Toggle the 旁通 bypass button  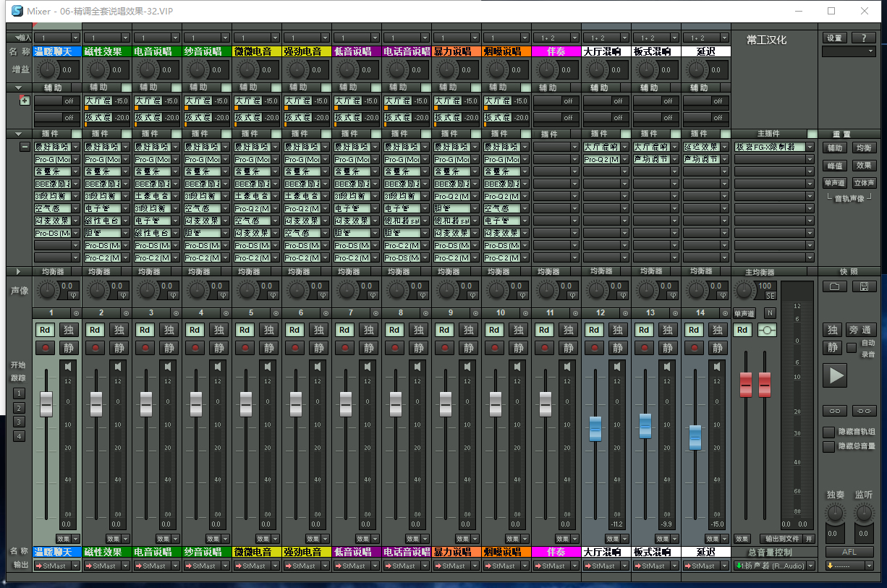(862, 330)
